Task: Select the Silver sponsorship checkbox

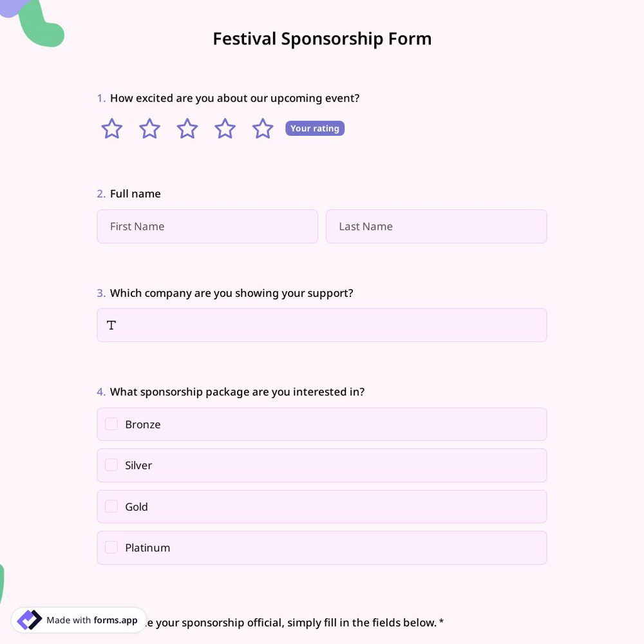Action: click(x=111, y=465)
